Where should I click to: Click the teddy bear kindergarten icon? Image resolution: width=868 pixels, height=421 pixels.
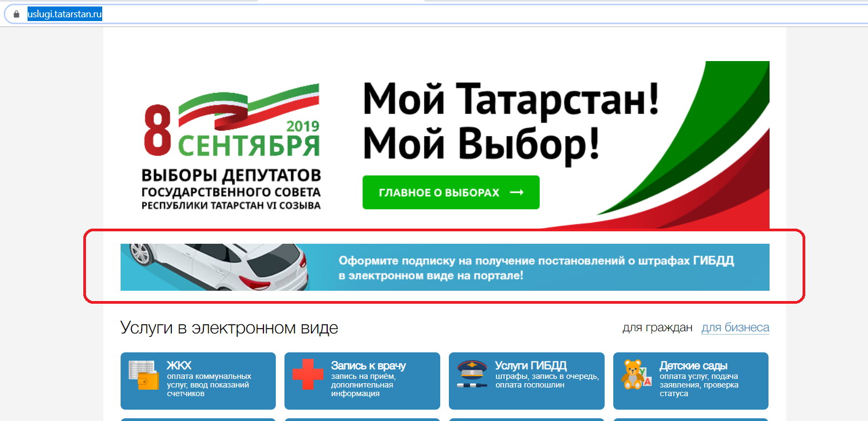point(635,374)
